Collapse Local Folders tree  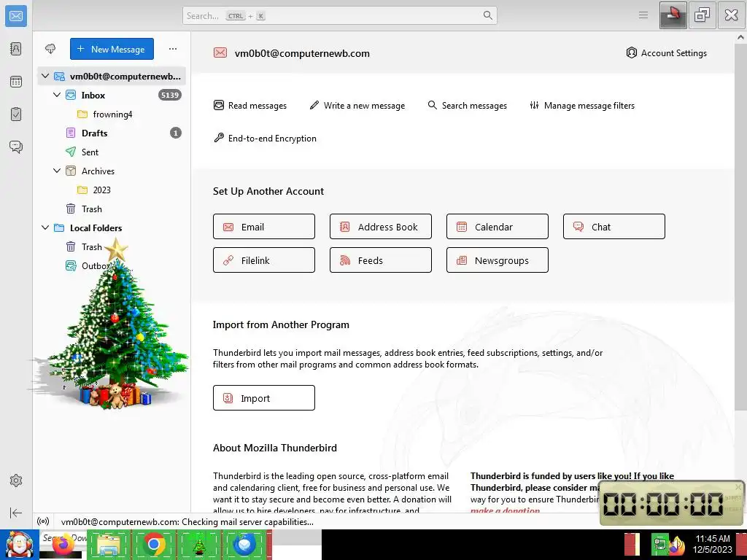[x=45, y=227]
